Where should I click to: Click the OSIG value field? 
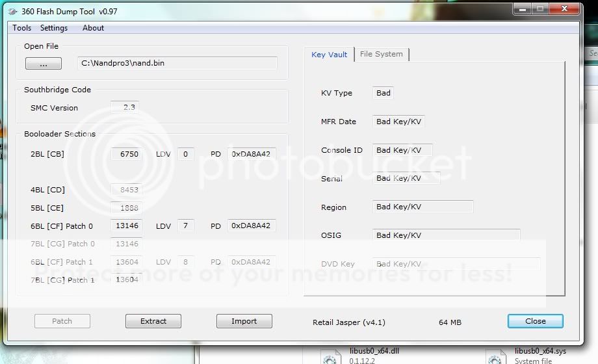pyautogui.click(x=446, y=235)
